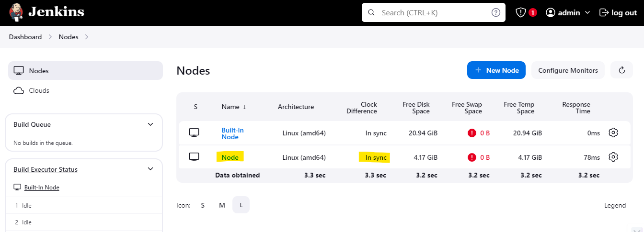The image size is (644, 232).
Task: Click the magnifier icon in search
Action: 371,13
